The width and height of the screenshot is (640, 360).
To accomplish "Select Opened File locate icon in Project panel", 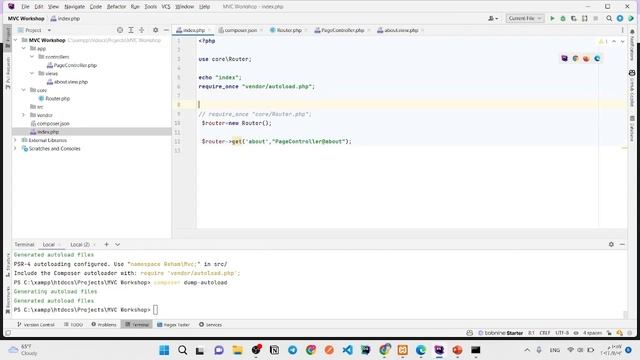I will point(120,30).
